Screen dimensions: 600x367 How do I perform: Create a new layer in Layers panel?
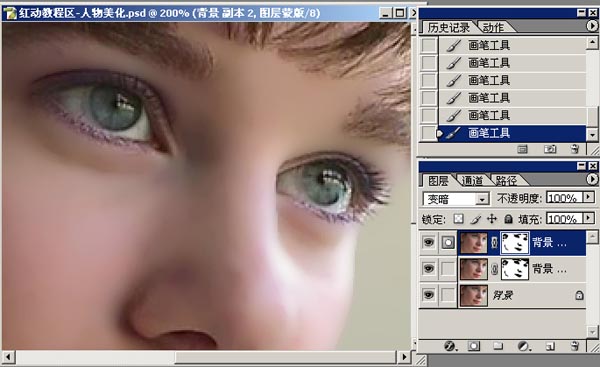[x=550, y=346]
